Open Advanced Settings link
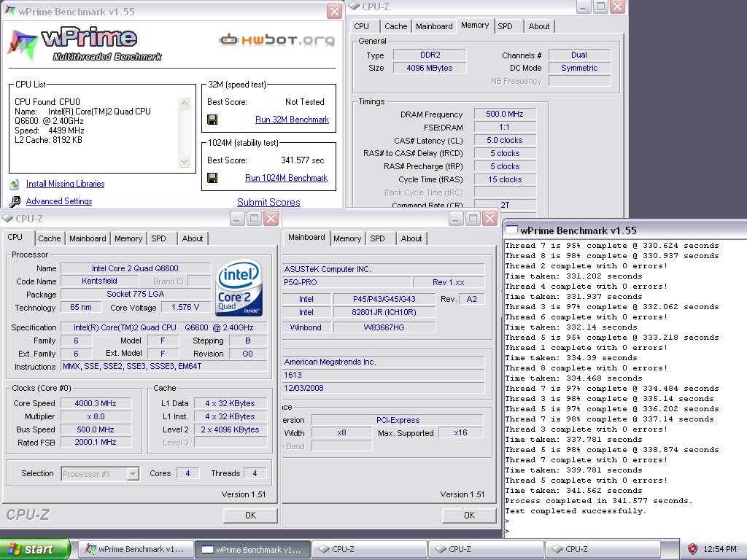This screenshot has height=560, width=747. pyautogui.click(x=59, y=201)
